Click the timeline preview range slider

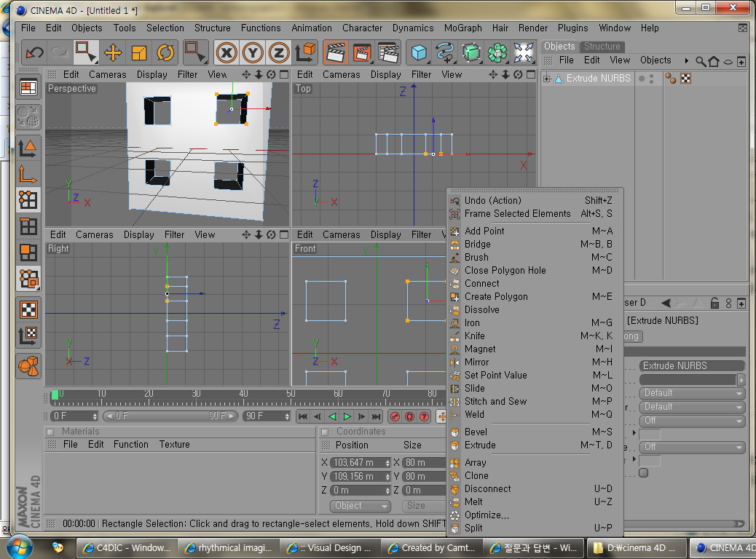click(x=170, y=416)
